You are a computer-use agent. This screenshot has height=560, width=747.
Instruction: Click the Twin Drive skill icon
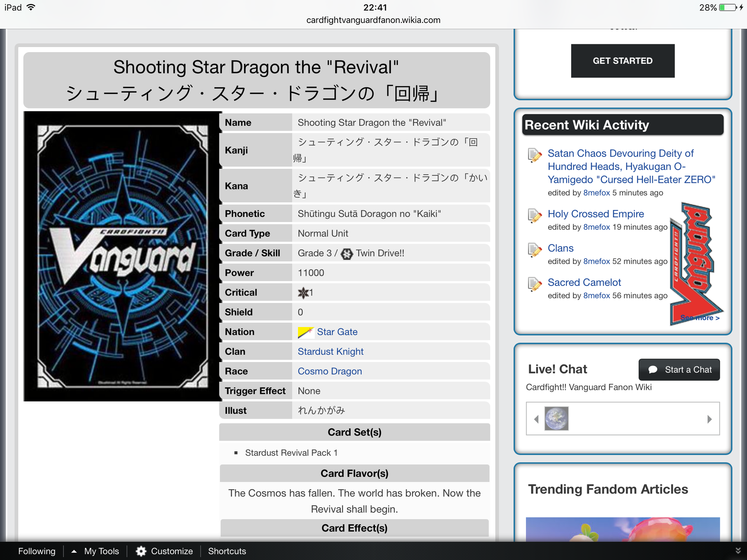click(346, 254)
